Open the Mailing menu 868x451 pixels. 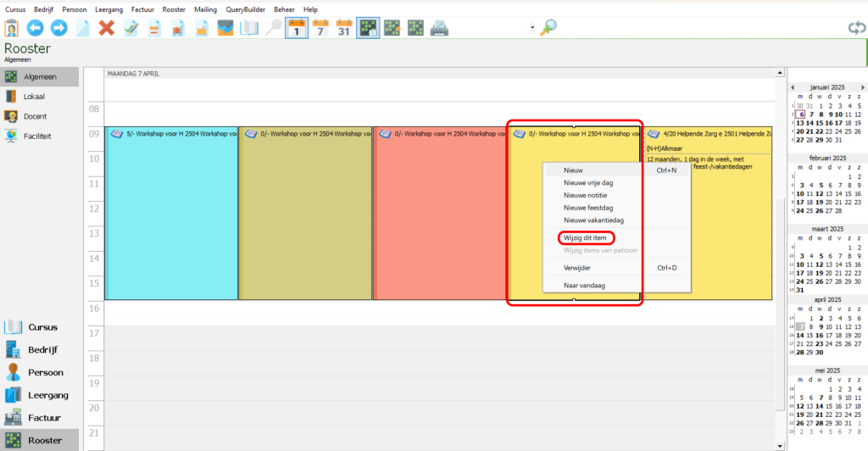coord(205,9)
